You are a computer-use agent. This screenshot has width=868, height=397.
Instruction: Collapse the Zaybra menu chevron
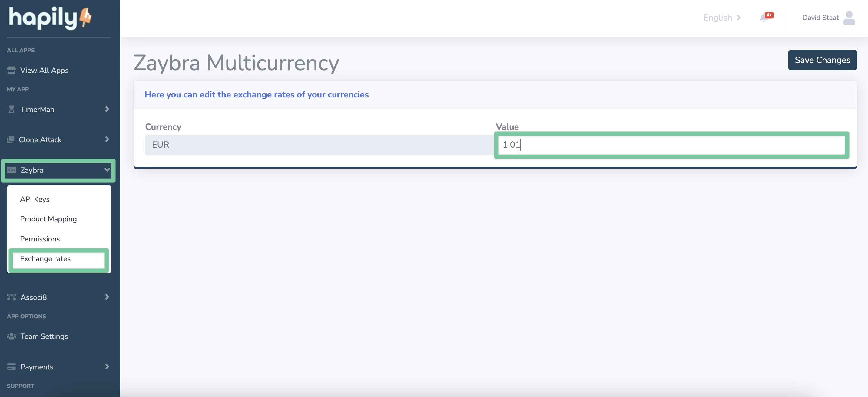107,170
